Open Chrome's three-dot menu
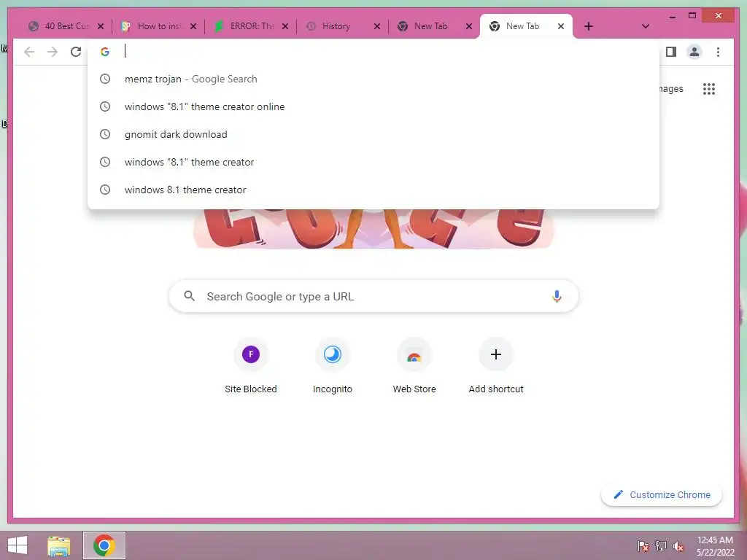This screenshot has height=560, width=747. (x=718, y=52)
